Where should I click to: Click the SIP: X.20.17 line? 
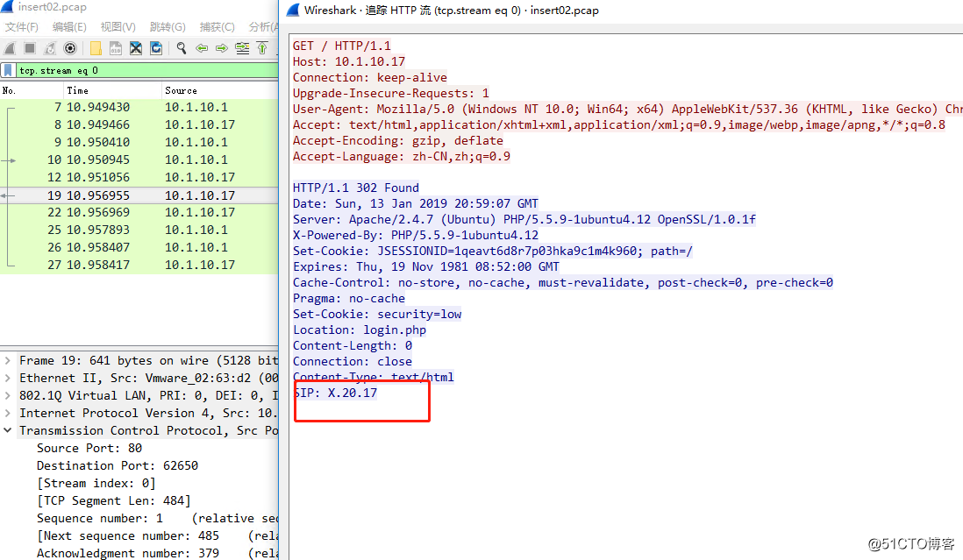pyautogui.click(x=336, y=393)
